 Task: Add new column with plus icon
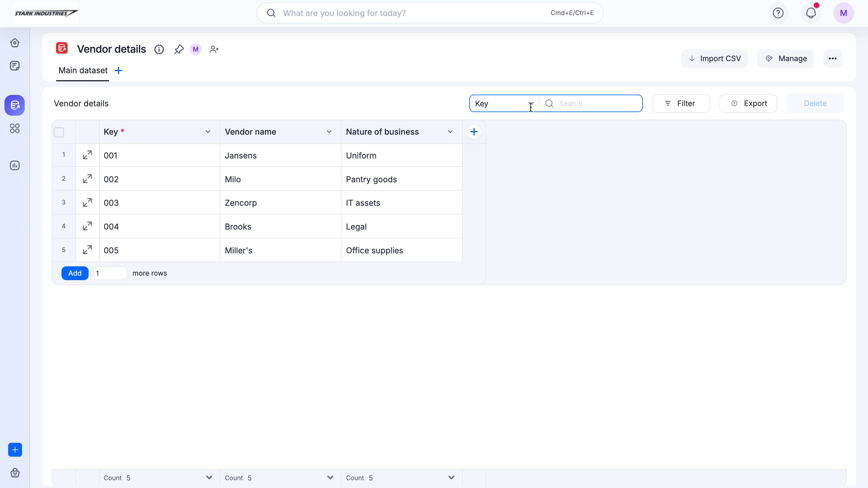[474, 132]
